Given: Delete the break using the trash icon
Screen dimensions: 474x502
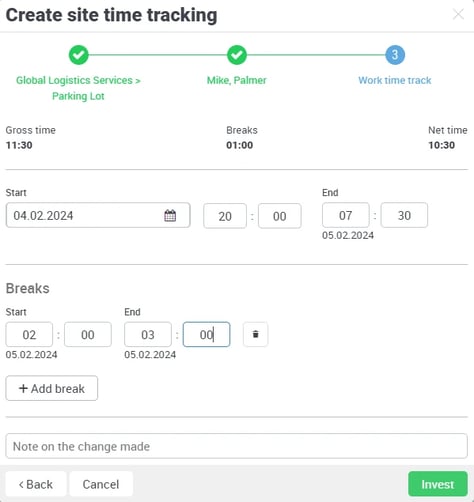Looking at the screenshot, I should [x=255, y=334].
